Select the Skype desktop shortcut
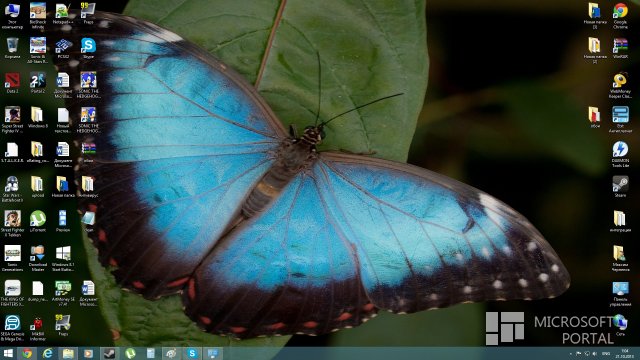Image resolution: width=640 pixels, height=360 pixels. coord(88,49)
